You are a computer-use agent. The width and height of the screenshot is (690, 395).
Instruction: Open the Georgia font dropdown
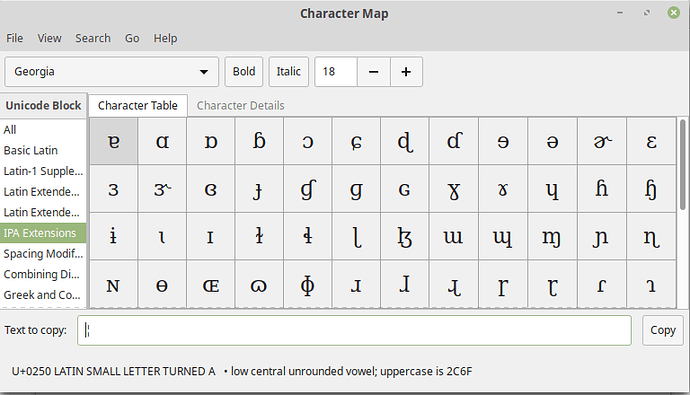[111, 71]
